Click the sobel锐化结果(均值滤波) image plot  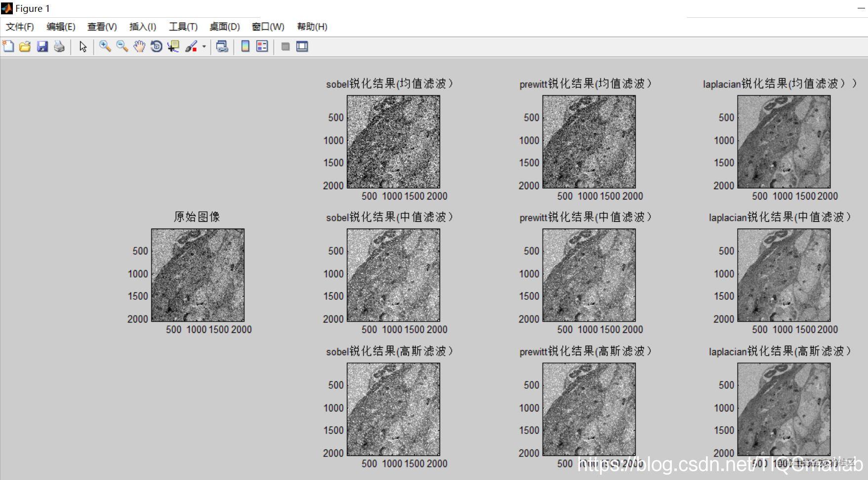[393, 142]
